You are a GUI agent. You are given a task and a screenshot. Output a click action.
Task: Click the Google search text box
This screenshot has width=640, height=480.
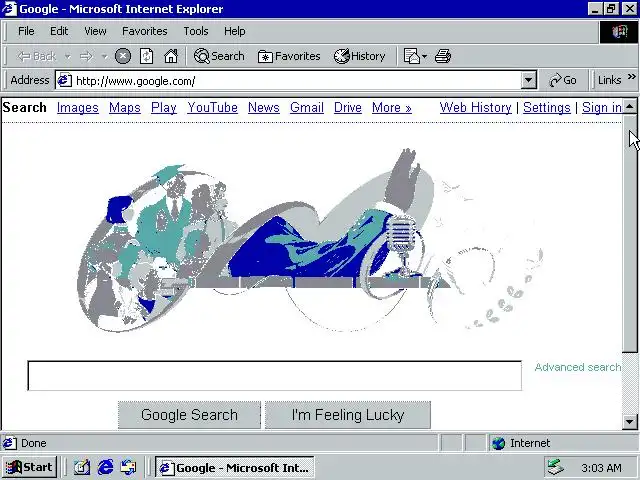274,376
